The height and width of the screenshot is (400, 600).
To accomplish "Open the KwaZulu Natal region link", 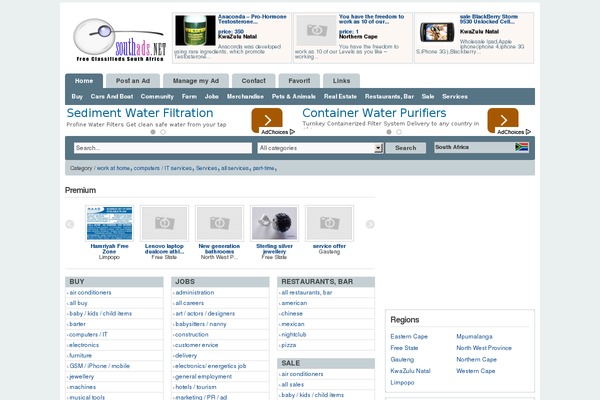I will click(x=410, y=371).
